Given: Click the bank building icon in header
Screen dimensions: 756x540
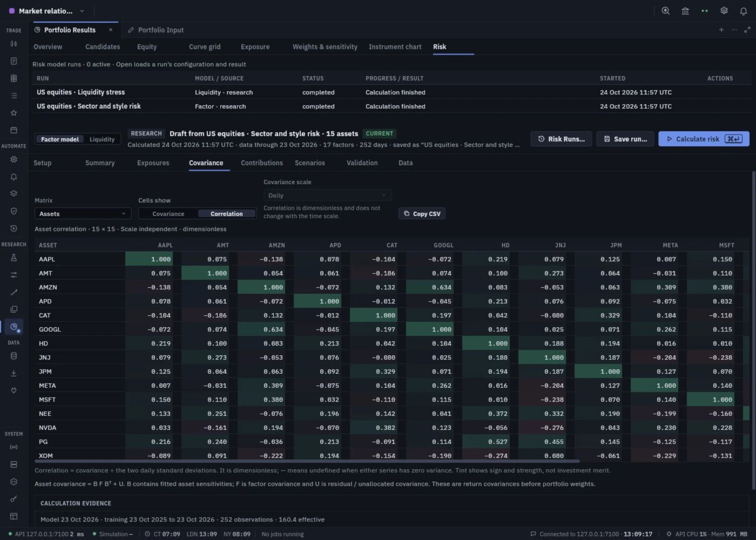Looking at the screenshot, I should 685,11.
